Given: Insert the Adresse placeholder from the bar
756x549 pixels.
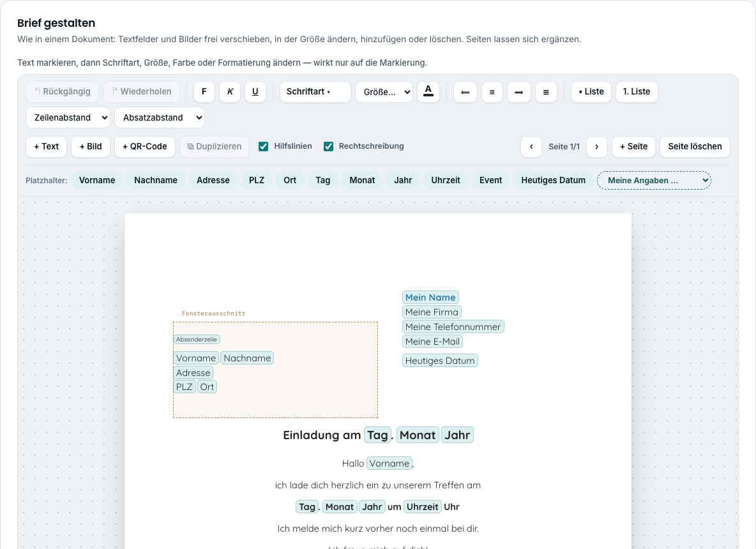Looking at the screenshot, I should tap(213, 180).
